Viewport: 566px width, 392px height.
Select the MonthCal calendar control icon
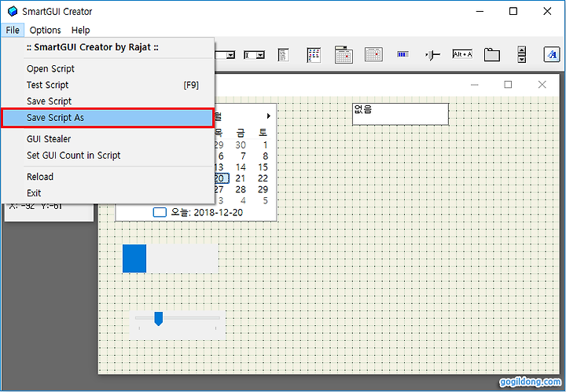[373, 54]
